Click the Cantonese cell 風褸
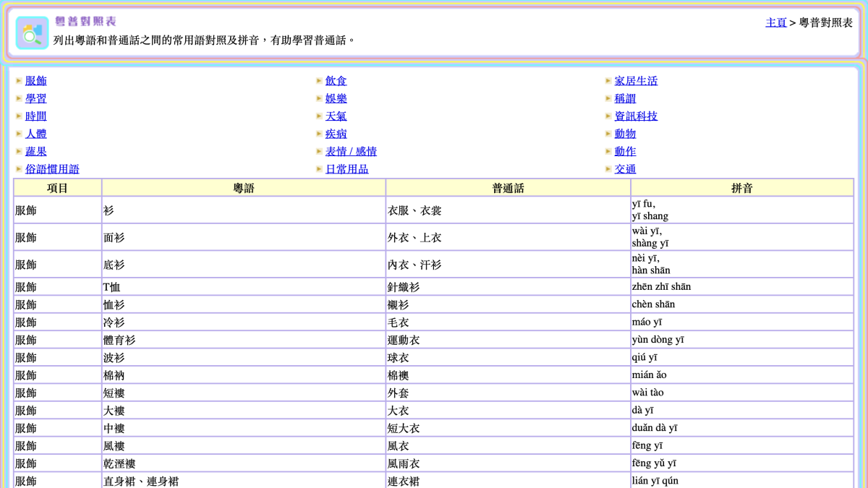Screen dimensions: 868x488 pos(244,446)
